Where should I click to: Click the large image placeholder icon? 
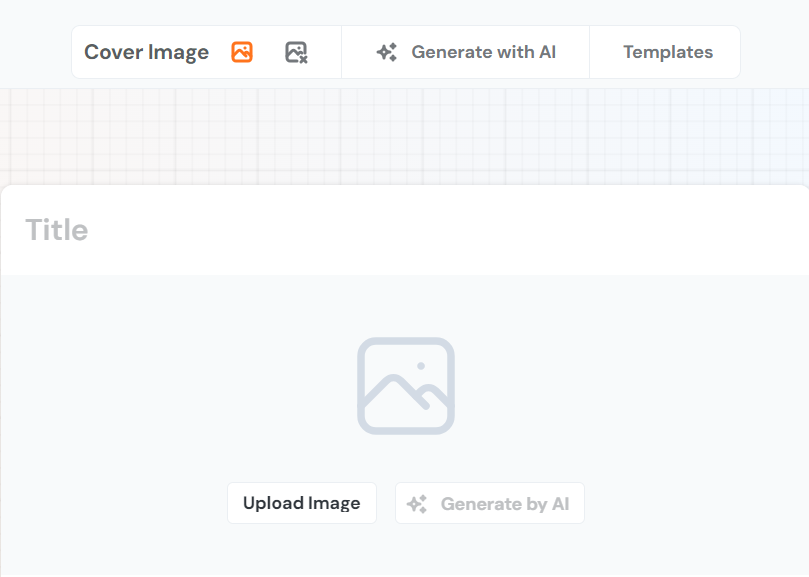(x=406, y=386)
